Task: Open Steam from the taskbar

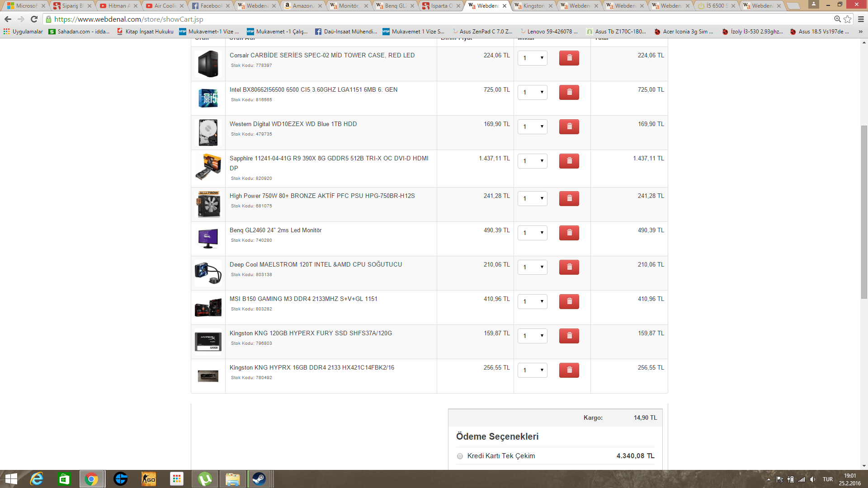Action: (259, 479)
